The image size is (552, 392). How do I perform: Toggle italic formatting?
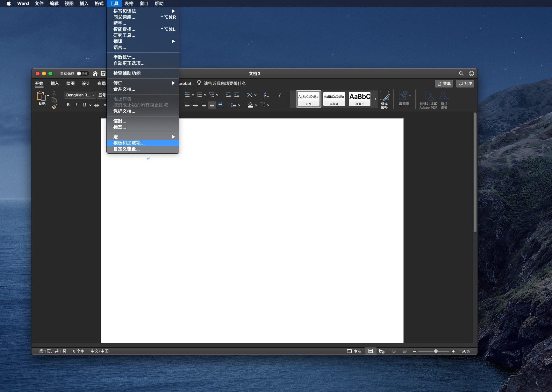(x=76, y=105)
